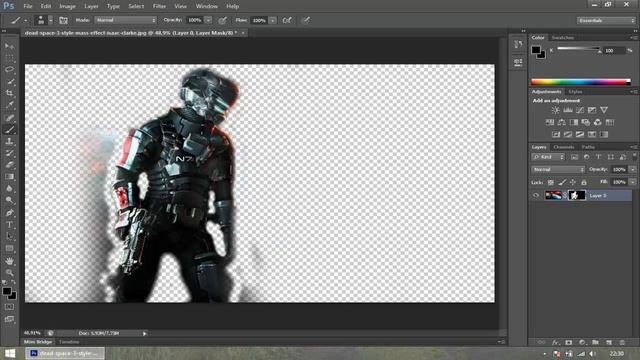The image size is (640, 360).
Task: Open the Image menu
Action: (x=67, y=6)
